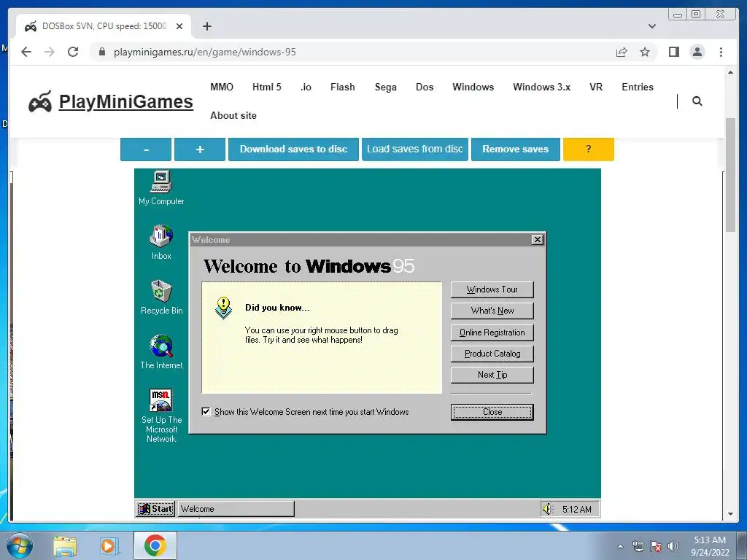The width and height of the screenshot is (747, 560).
Task: Click the tip lightbulb icon
Action: tap(223, 308)
